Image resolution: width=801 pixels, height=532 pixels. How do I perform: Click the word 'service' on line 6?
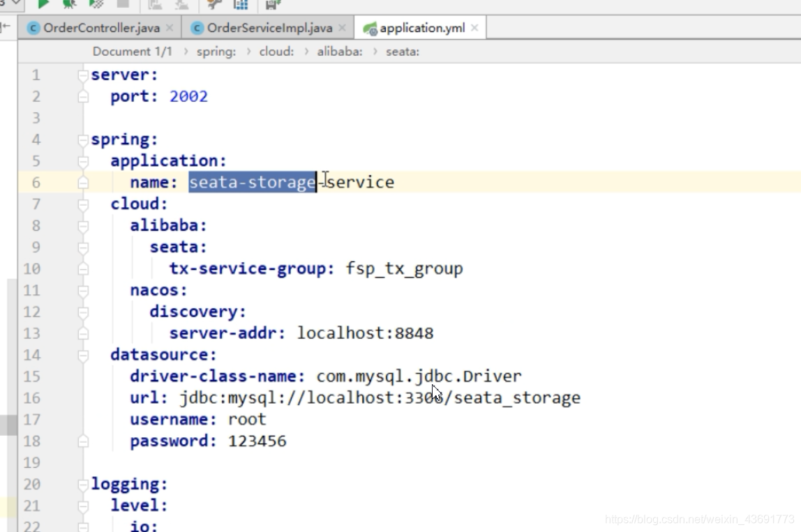click(361, 182)
